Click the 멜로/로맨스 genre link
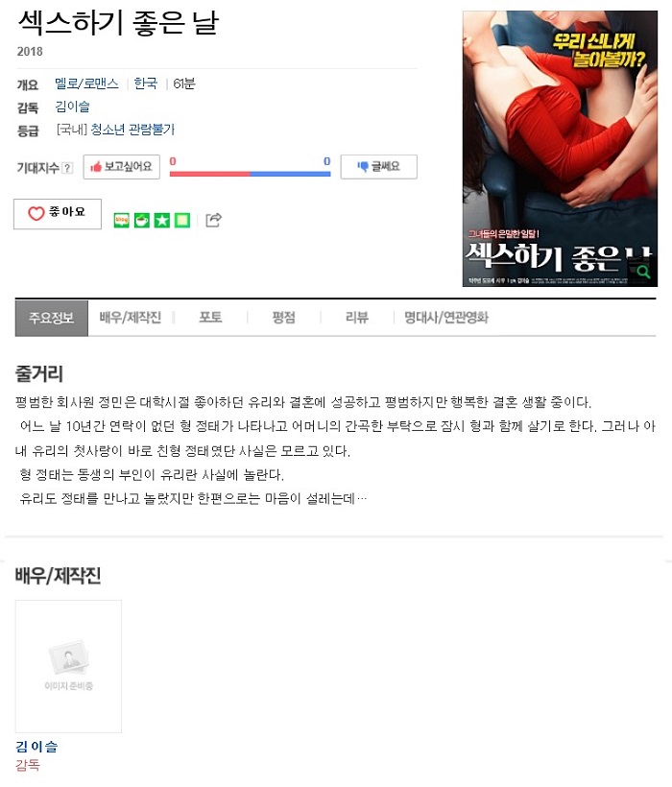The height and width of the screenshot is (787, 672). coord(86,83)
